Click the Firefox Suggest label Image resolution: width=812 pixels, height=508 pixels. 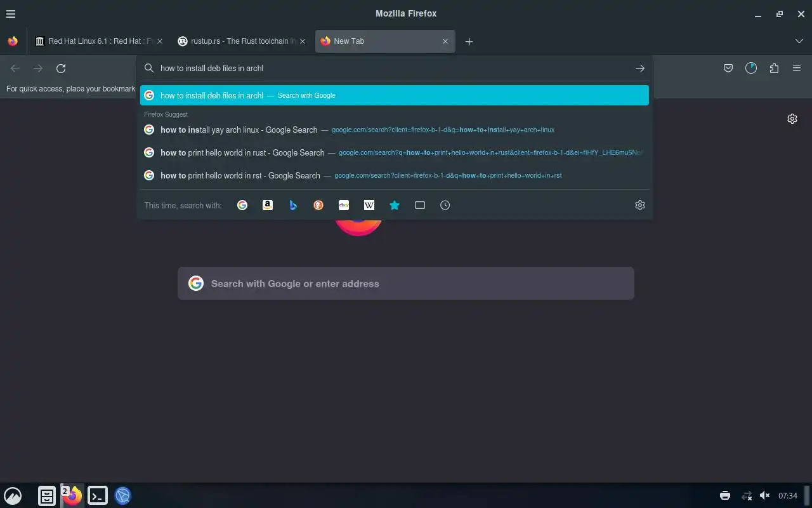coord(166,114)
